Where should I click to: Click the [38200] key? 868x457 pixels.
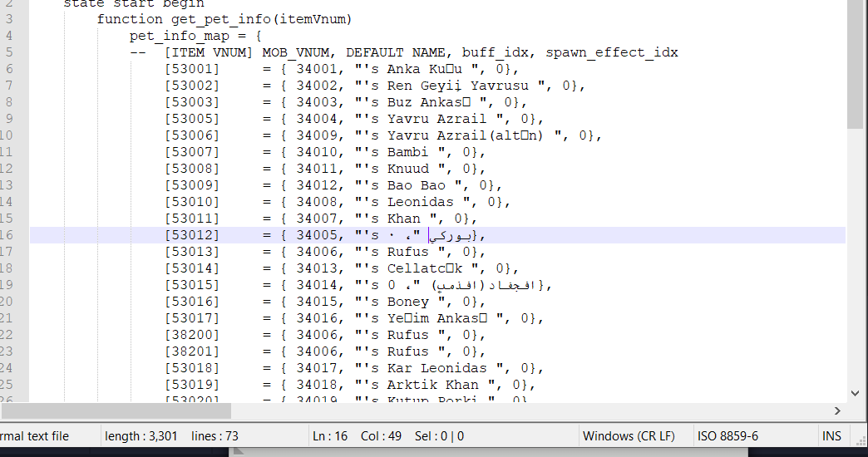click(191, 335)
